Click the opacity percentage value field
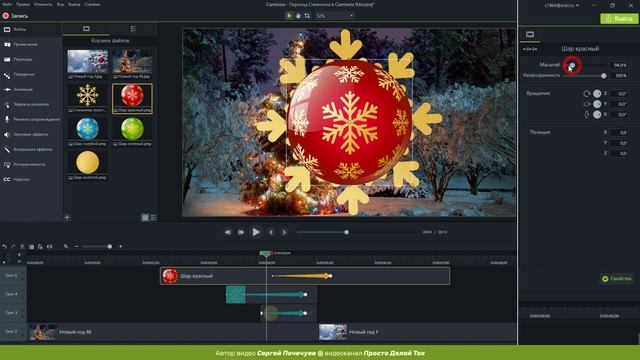The height and width of the screenshot is (360, 640). pos(620,76)
